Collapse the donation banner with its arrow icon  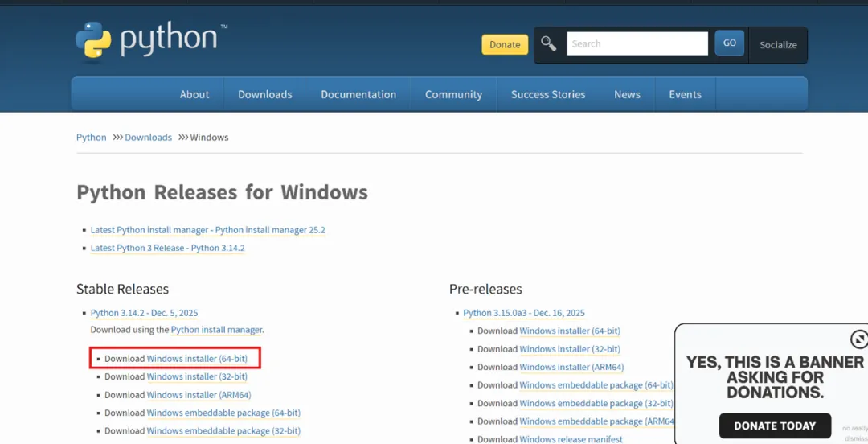click(x=858, y=339)
